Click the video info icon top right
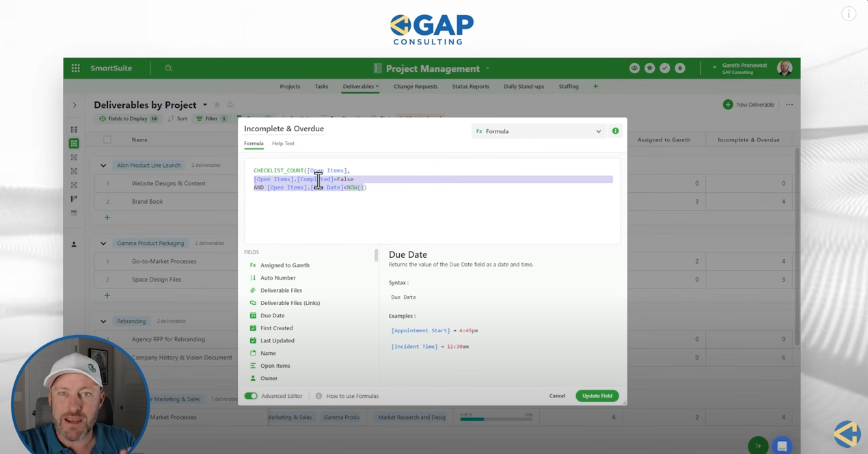This screenshot has height=454, width=868. tap(849, 14)
